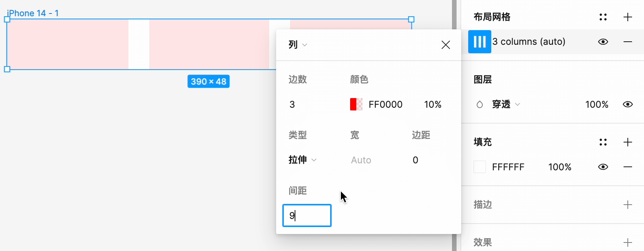Toggle visibility of 3 columns grid
This screenshot has width=644, height=251.
click(x=603, y=42)
